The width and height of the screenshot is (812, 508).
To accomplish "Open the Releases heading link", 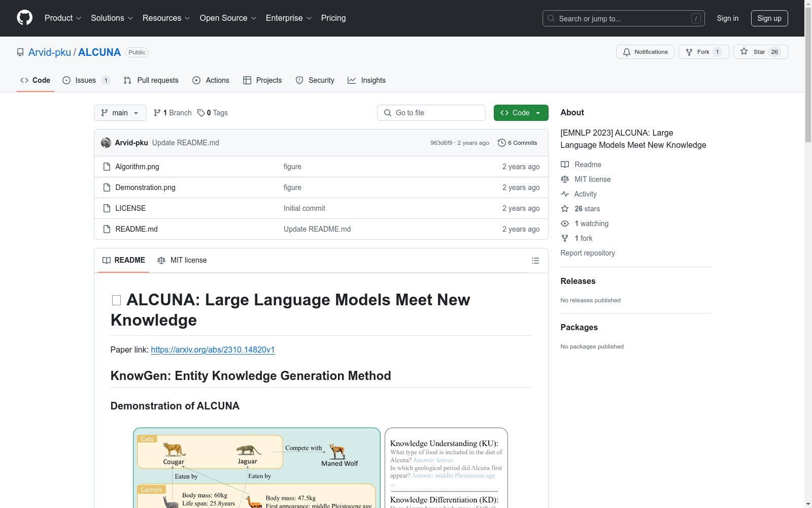I will tap(578, 281).
